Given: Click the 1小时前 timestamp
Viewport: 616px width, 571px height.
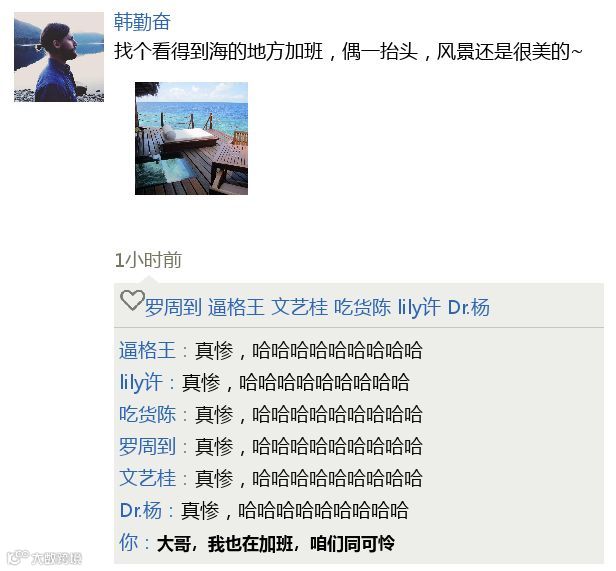Looking at the screenshot, I should pyautogui.click(x=148, y=260).
